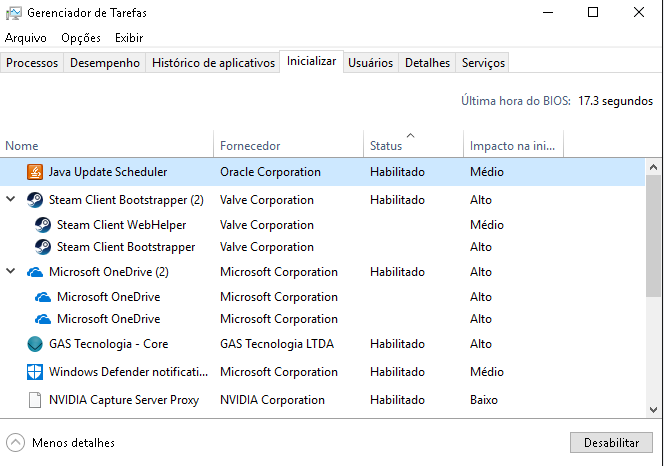Screen dimensions: 664x466
Task: Sort by the Nome column header
Action: (107, 144)
